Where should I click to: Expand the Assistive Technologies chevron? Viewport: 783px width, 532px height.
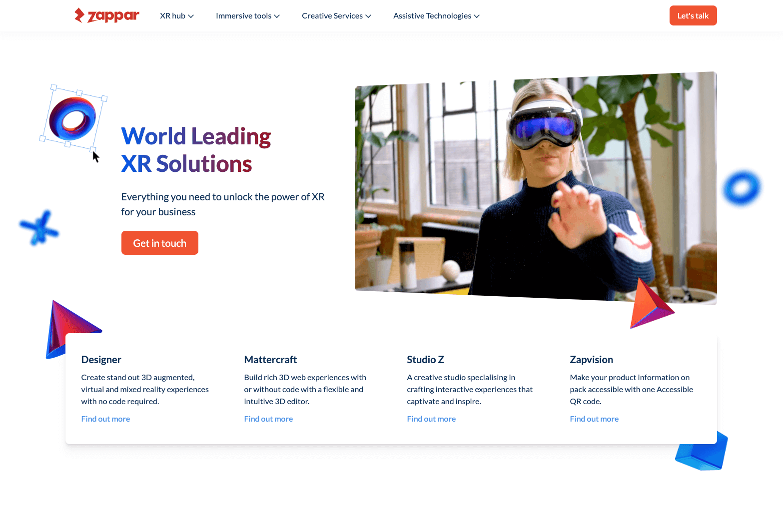point(477,16)
